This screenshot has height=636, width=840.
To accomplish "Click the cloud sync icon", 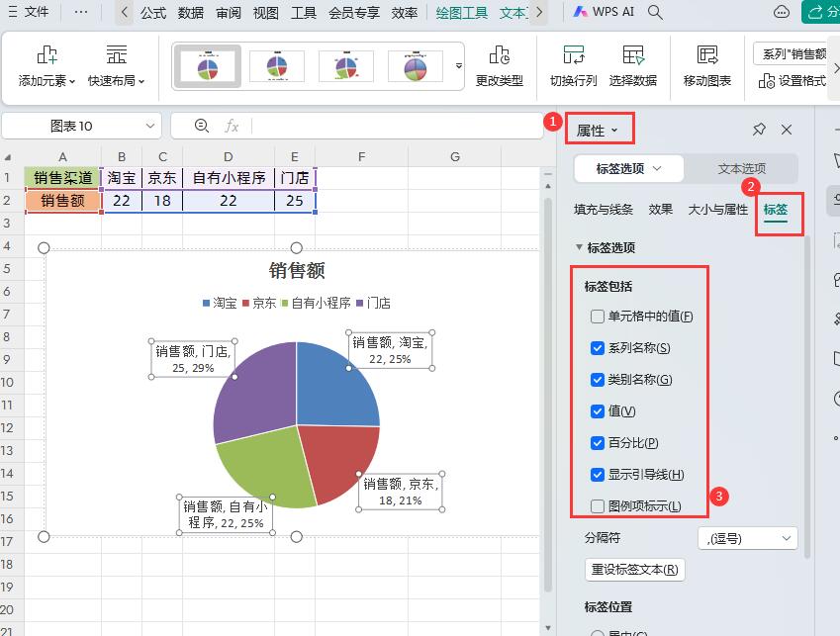I will pos(782,12).
